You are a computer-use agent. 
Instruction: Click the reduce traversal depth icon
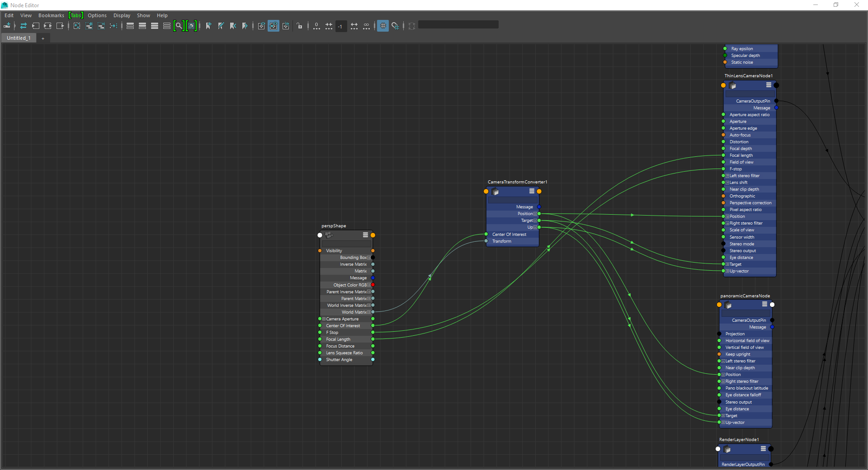click(x=329, y=26)
